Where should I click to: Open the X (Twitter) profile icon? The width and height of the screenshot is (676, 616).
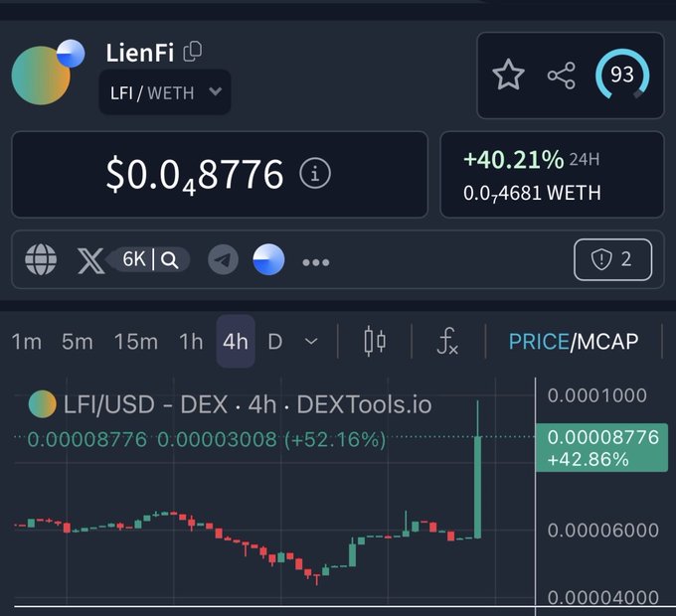click(x=90, y=260)
